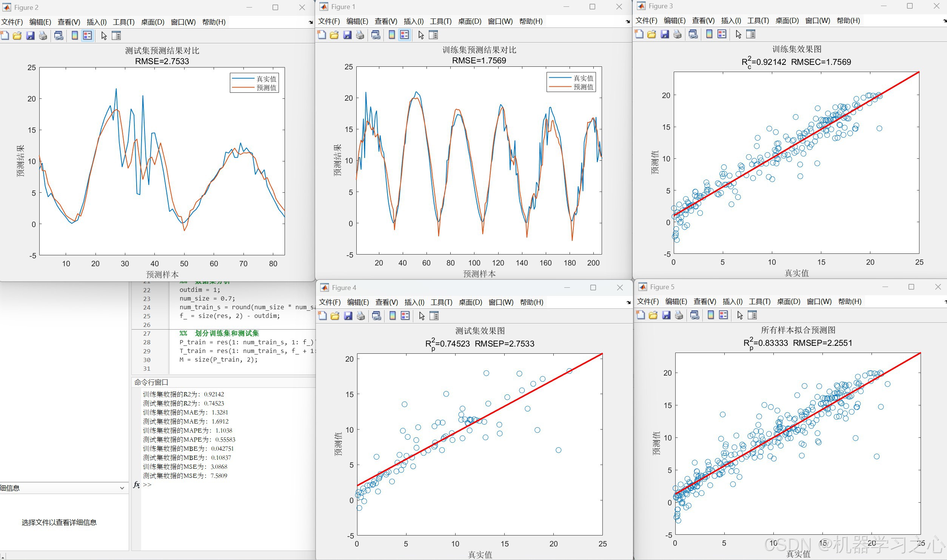Open 工具(T) menu in Figure 1
Viewport: 947px width, 560px height.
(440, 21)
